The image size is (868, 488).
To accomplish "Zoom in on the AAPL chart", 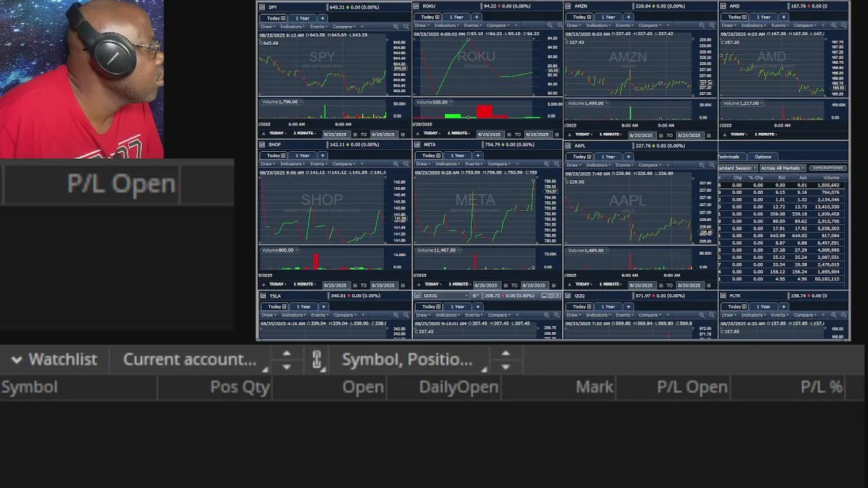I will click(702, 165).
